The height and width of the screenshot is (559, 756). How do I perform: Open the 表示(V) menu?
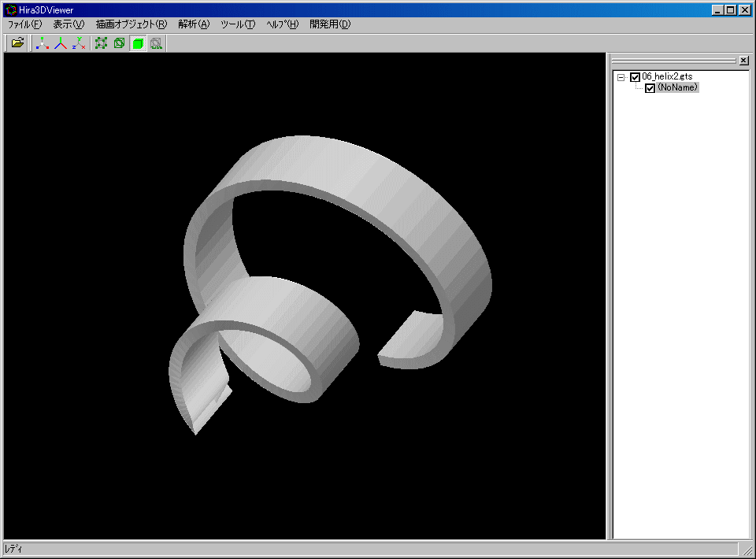point(68,24)
